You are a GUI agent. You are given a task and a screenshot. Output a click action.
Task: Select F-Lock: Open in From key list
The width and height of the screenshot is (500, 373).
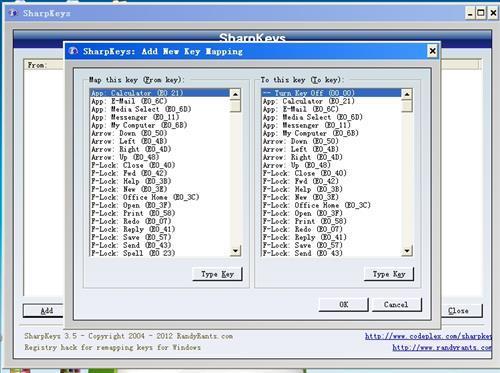pyautogui.click(x=160, y=205)
